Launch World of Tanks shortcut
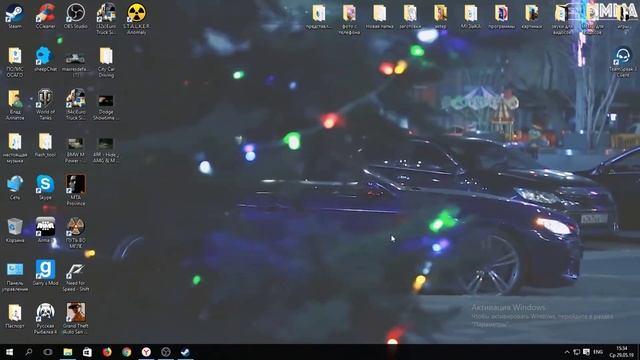The height and width of the screenshot is (360, 640). pos(45,103)
